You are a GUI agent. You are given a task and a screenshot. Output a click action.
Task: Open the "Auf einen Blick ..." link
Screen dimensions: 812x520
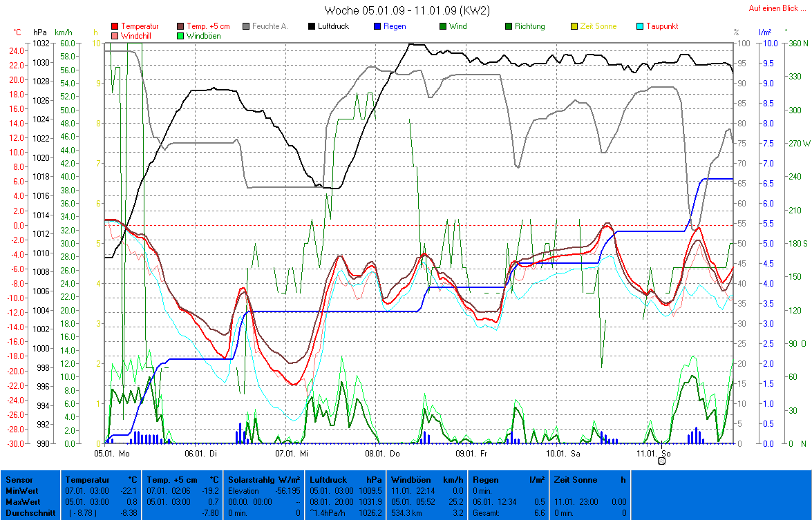coord(777,9)
